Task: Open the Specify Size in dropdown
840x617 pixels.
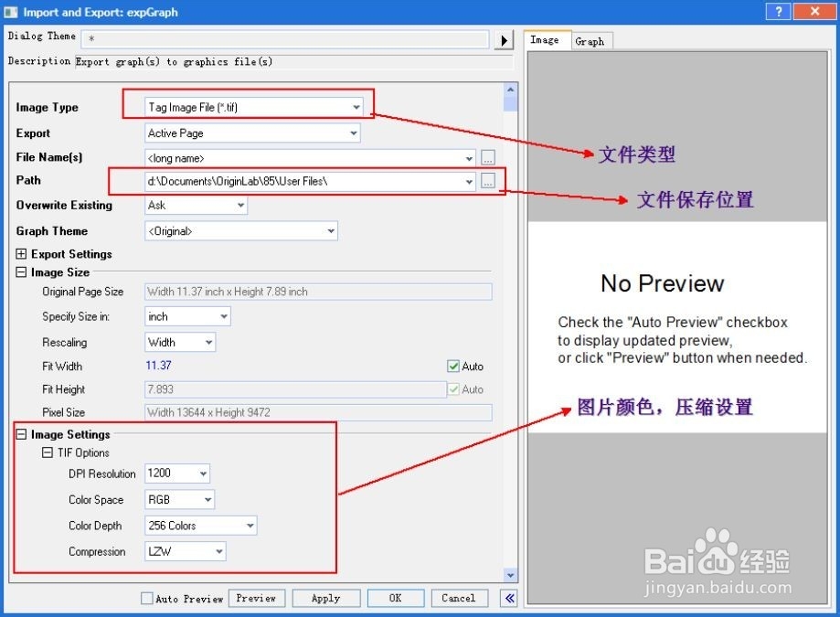Action: pyautogui.click(x=187, y=316)
